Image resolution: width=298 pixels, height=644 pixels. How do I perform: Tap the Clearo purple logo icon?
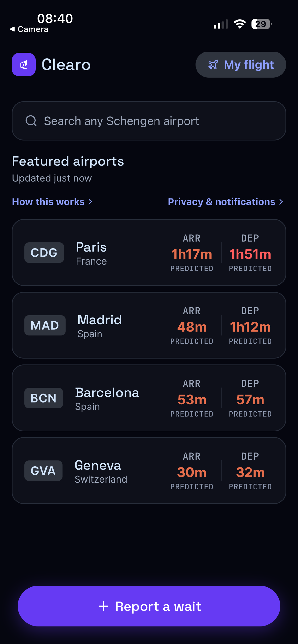click(24, 64)
